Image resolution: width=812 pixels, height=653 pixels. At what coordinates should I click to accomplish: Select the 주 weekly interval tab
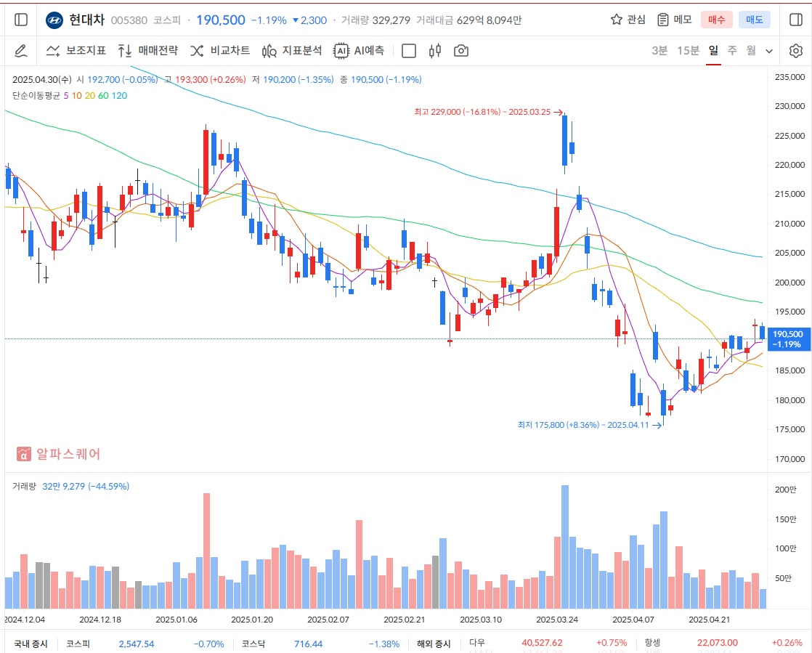click(x=731, y=51)
